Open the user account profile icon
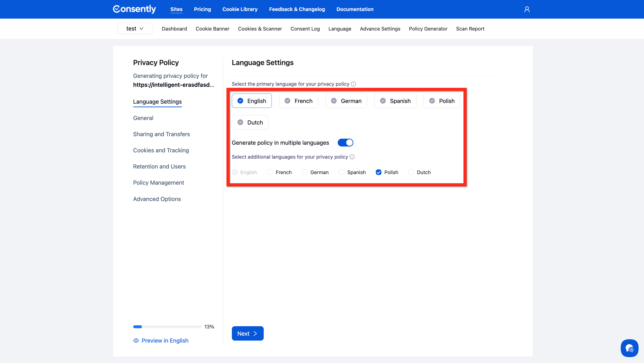This screenshot has height=363, width=644. pyautogui.click(x=527, y=9)
